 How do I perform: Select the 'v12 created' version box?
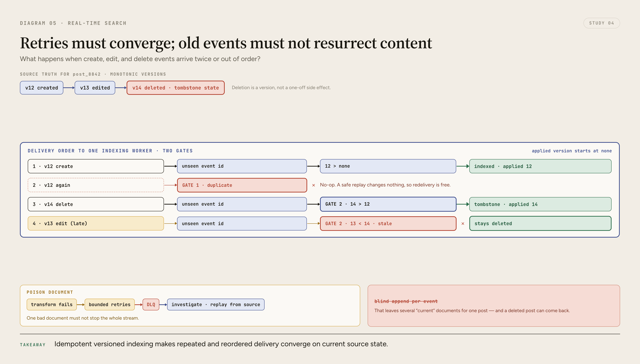tap(42, 88)
